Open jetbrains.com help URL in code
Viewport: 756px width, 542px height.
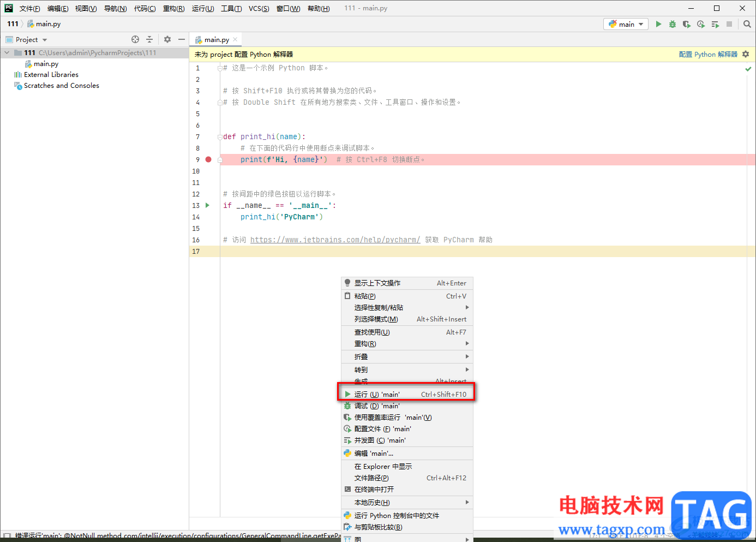335,240
